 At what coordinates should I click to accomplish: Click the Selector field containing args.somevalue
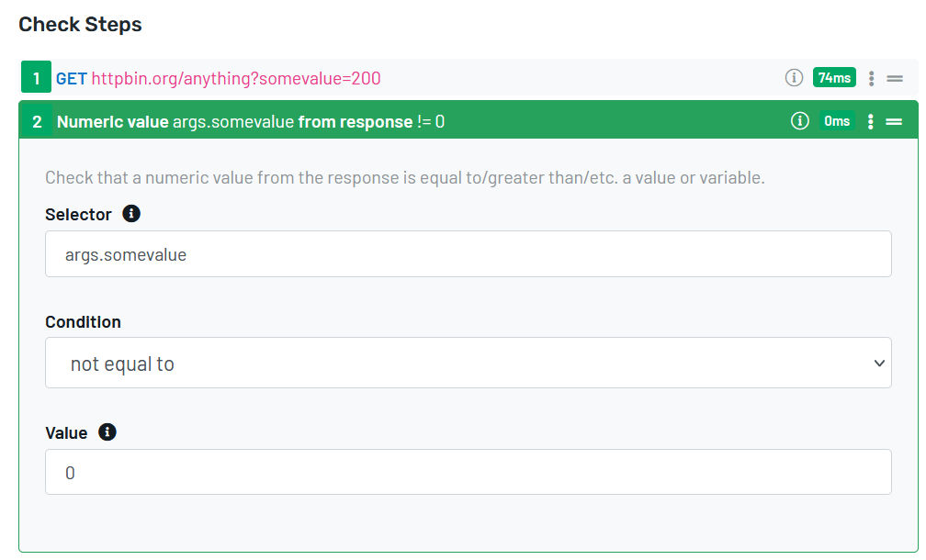tap(468, 254)
